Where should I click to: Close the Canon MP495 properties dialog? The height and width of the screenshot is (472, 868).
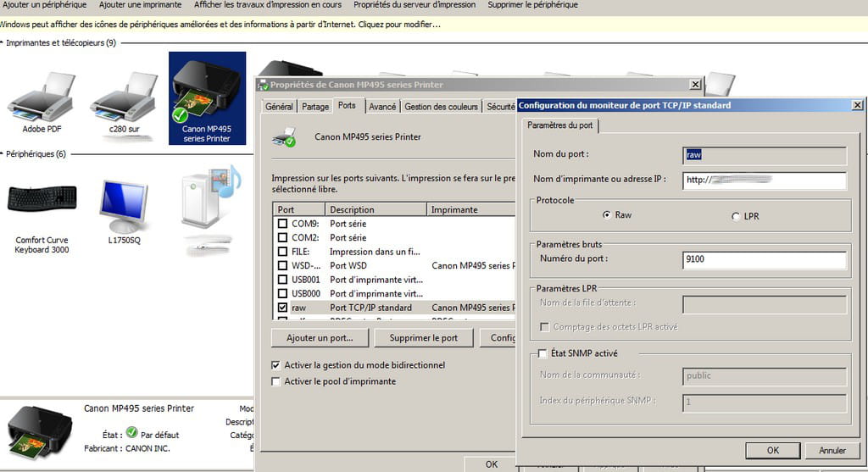(x=695, y=84)
